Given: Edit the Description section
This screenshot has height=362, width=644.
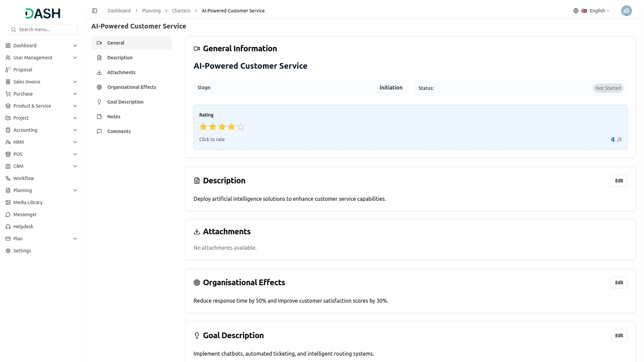Looking at the screenshot, I should 619,181.
